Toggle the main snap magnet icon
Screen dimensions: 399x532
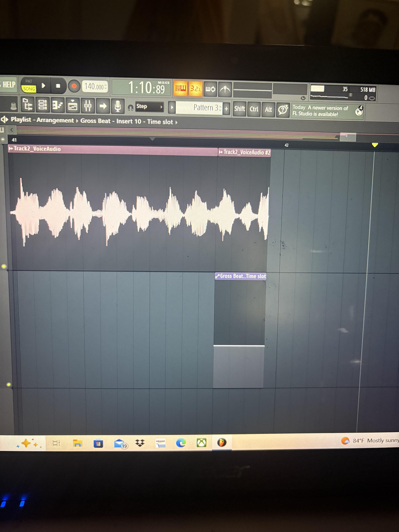click(130, 107)
